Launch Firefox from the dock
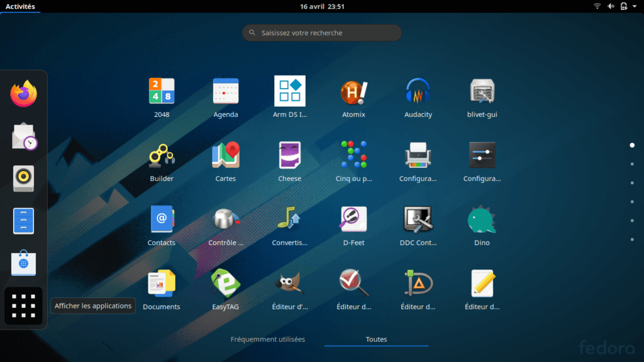 click(23, 94)
